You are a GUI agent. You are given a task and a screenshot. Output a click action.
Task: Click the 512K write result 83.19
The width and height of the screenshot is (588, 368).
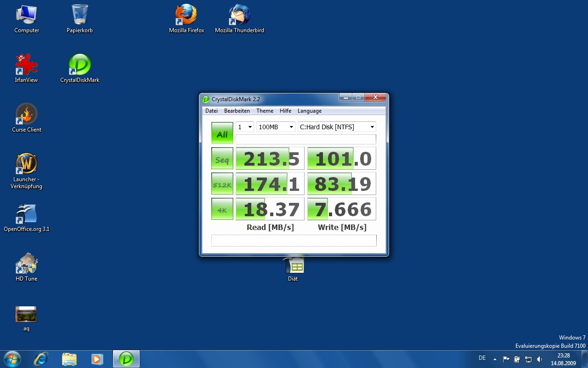(x=342, y=184)
